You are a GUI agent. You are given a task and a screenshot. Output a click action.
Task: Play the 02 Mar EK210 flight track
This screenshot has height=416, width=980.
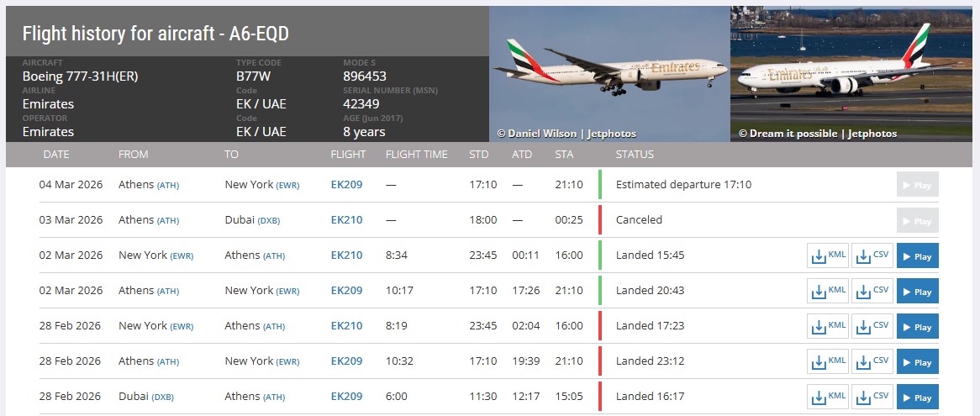917,255
